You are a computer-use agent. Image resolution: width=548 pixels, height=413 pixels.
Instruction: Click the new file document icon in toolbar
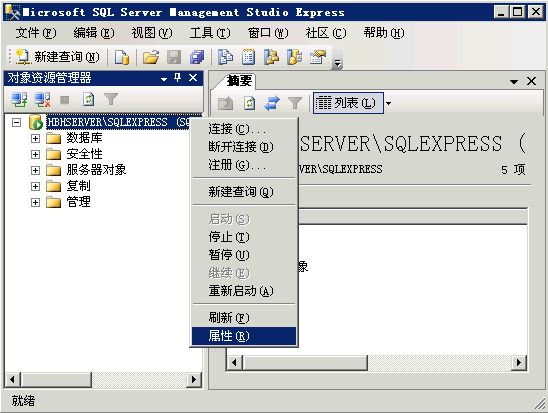122,57
